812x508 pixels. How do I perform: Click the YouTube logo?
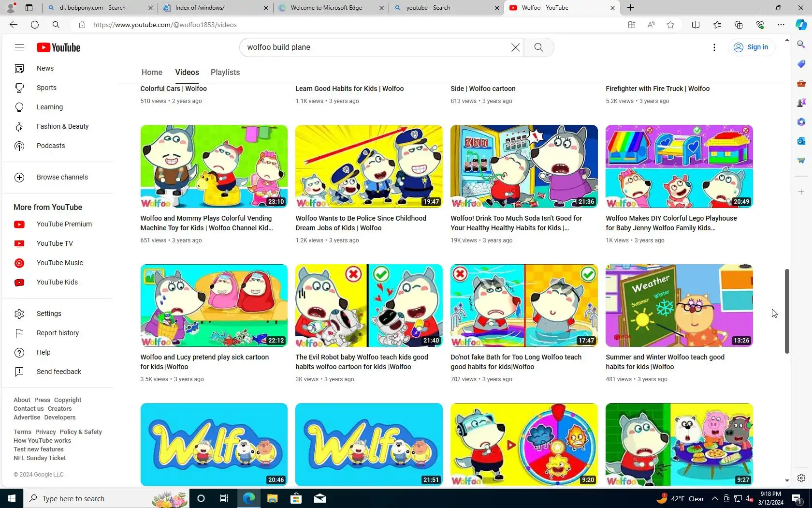58,47
